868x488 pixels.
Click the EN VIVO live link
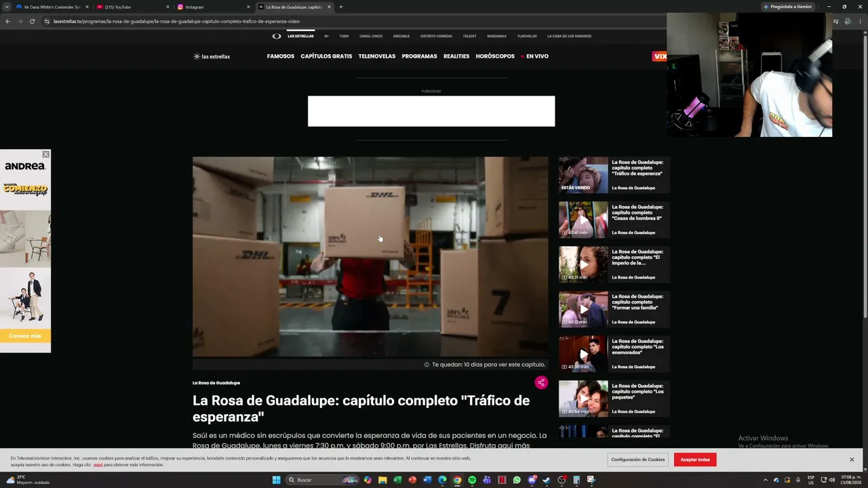(535, 56)
